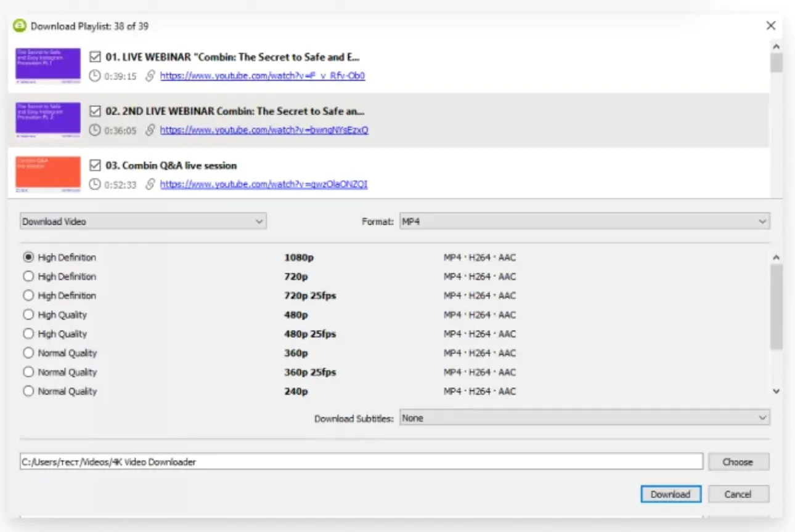Click the chain link icon for Combin Q&A

point(150,184)
